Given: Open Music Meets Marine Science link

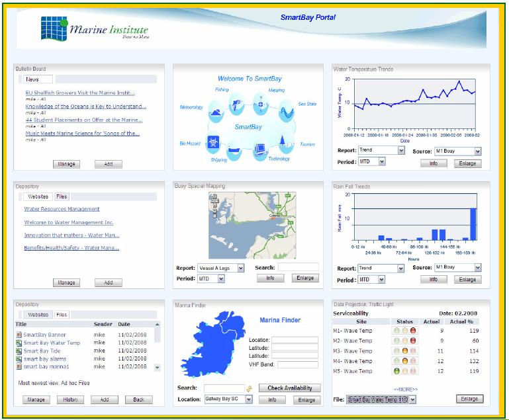Looking at the screenshot, I should [x=83, y=134].
